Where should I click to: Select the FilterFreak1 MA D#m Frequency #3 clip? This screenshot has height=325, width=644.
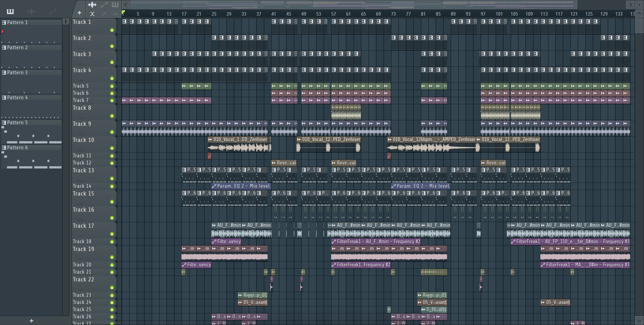tap(585, 265)
